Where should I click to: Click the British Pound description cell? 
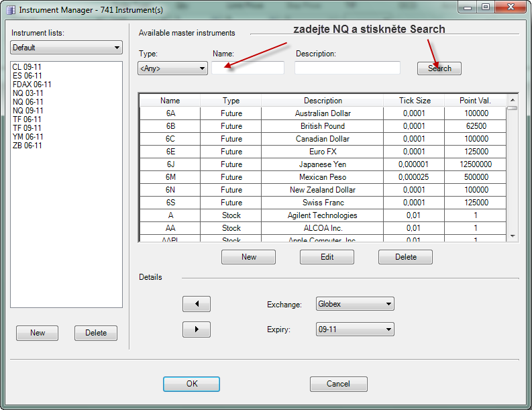pyautogui.click(x=323, y=126)
